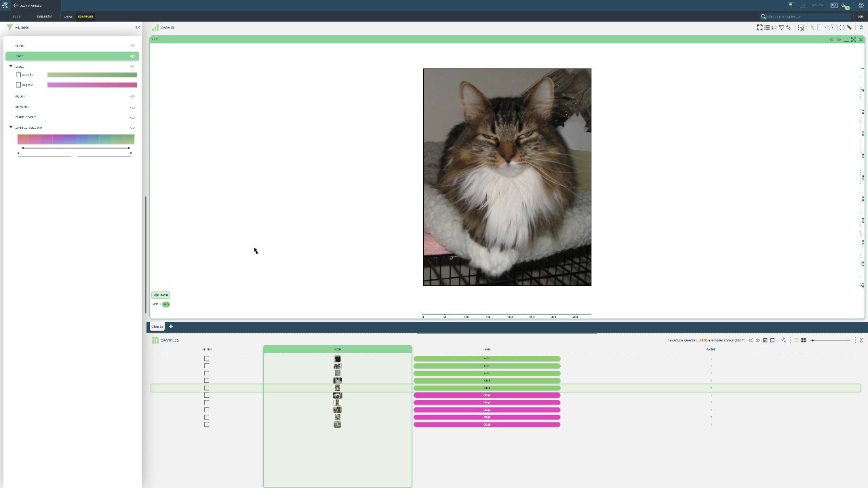Collapse the color gradient filter section triangle
868x488 pixels.
11,127
